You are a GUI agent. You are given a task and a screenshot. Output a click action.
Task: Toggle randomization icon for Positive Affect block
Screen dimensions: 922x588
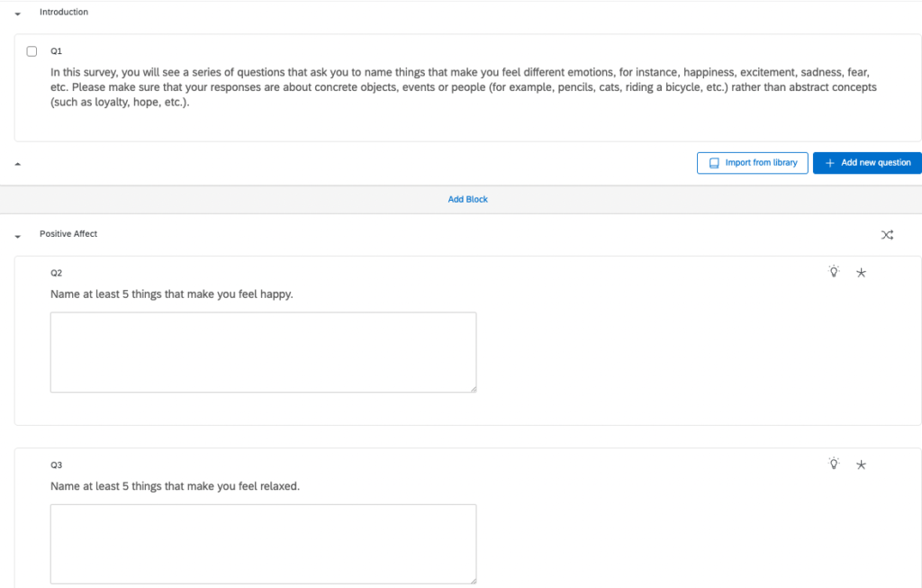(887, 235)
